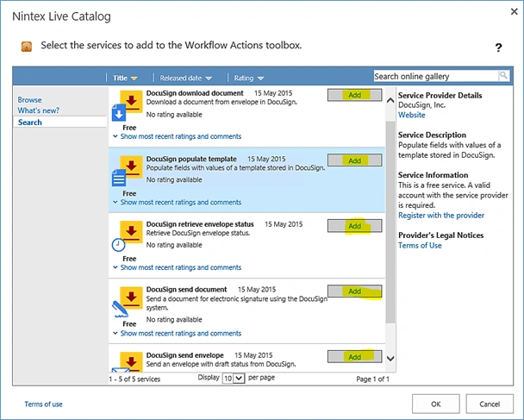This screenshot has height=420, width=524.
Task: Open provider's Terms of Use link
Action: point(420,246)
